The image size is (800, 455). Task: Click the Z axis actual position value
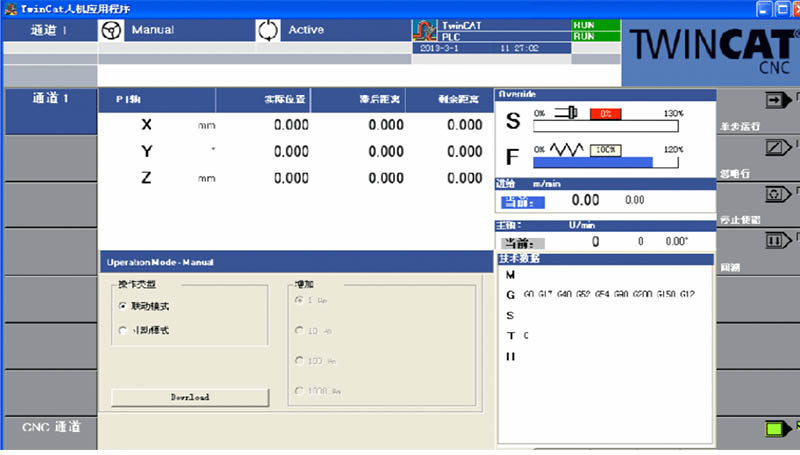click(x=291, y=178)
